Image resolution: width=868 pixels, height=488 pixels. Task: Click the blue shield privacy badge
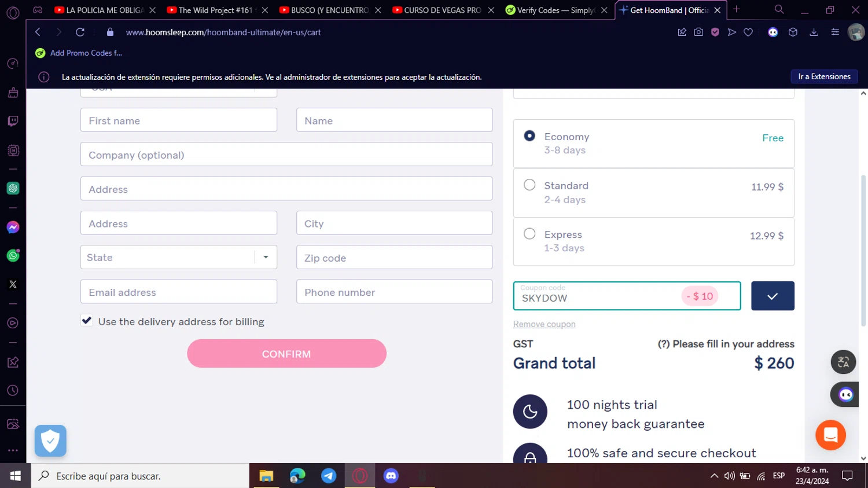tap(50, 441)
